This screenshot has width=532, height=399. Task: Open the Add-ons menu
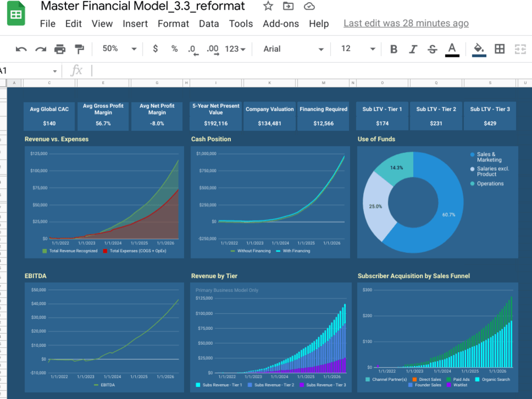coord(280,23)
